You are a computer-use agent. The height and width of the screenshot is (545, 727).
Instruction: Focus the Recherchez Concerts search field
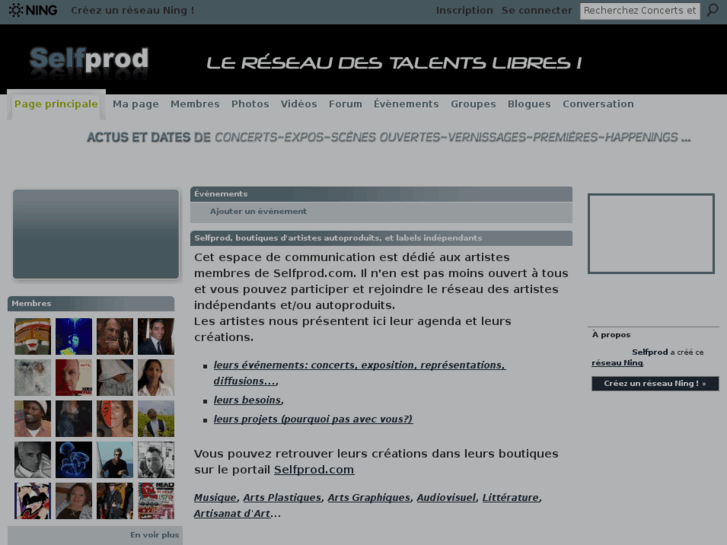point(640,11)
